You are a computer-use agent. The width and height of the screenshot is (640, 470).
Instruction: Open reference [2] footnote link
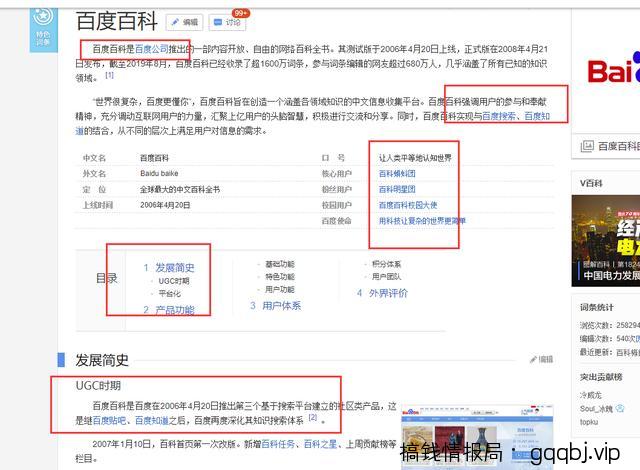coord(313,417)
